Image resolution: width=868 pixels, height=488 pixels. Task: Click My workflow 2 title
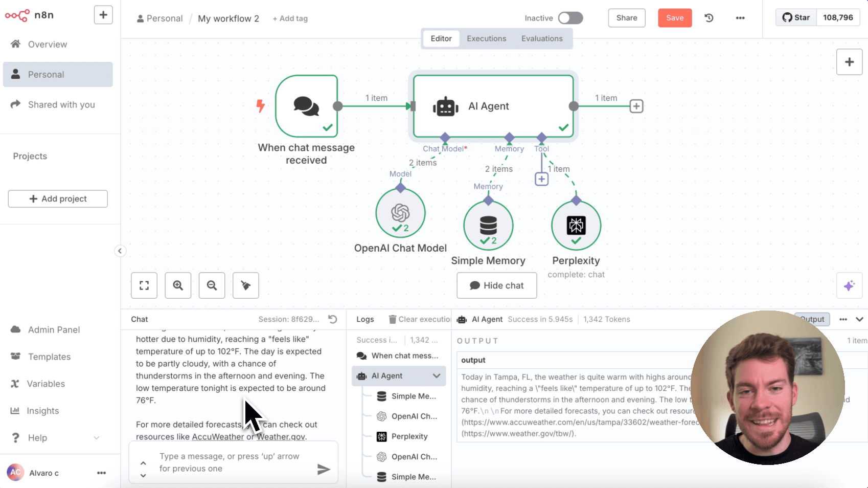point(229,18)
